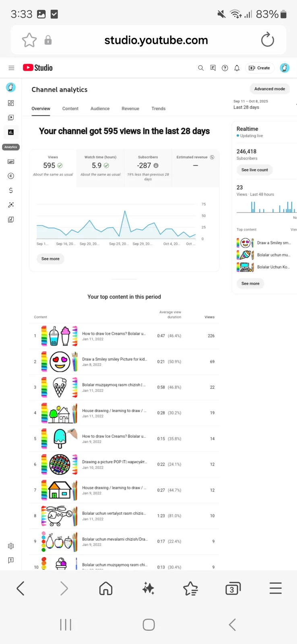Viewport: 297px width, 644px height.
Task: Select the Estimated revenue card
Action: coord(196,168)
